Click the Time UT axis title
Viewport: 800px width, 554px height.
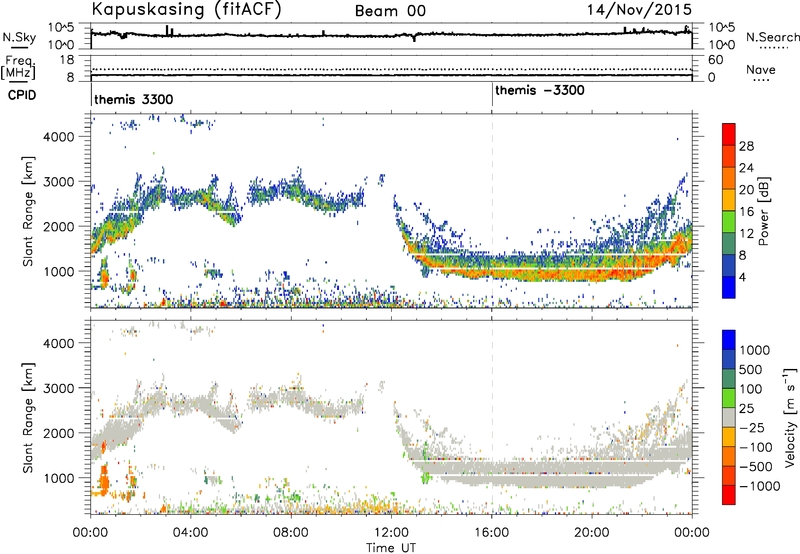click(391, 548)
